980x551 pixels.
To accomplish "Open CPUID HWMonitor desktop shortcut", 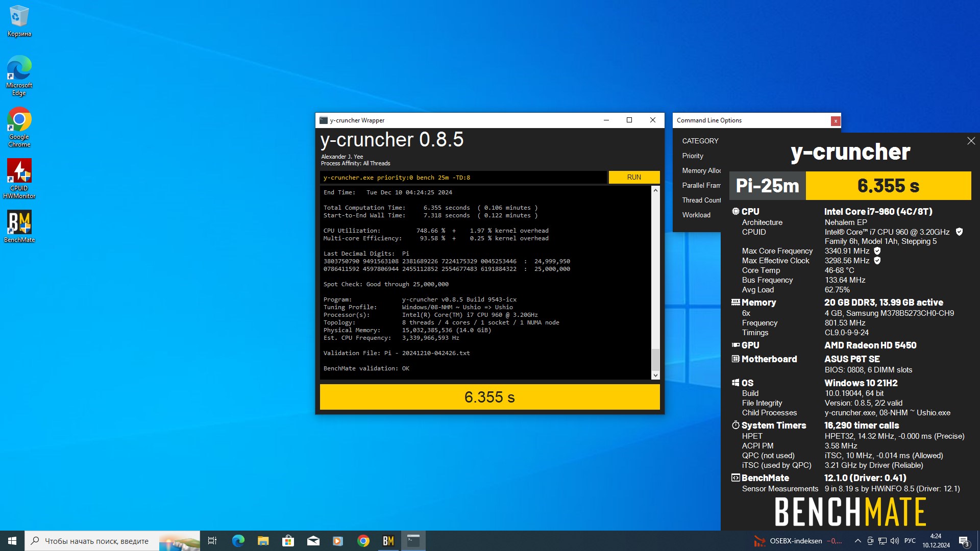I will tap(19, 179).
